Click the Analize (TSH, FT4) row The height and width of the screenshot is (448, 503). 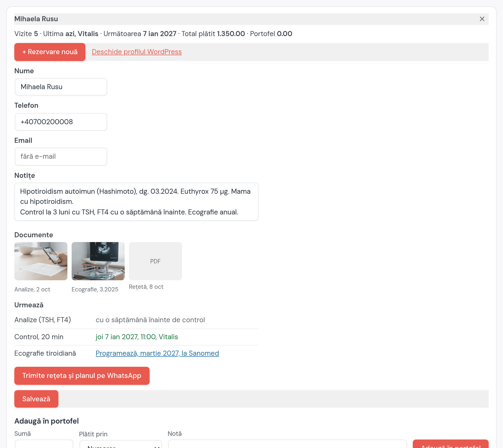click(136, 320)
